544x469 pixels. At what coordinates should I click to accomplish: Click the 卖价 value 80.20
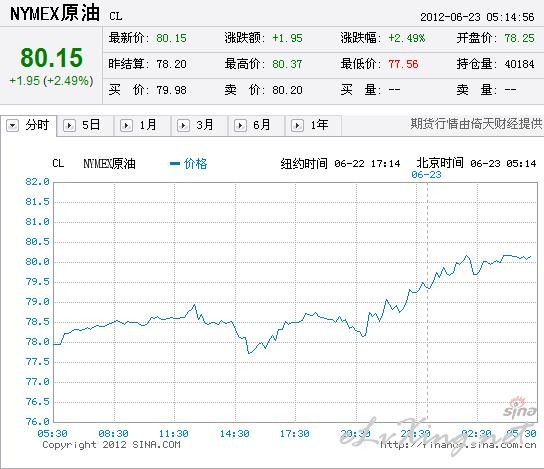pyautogui.click(x=287, y=90)
